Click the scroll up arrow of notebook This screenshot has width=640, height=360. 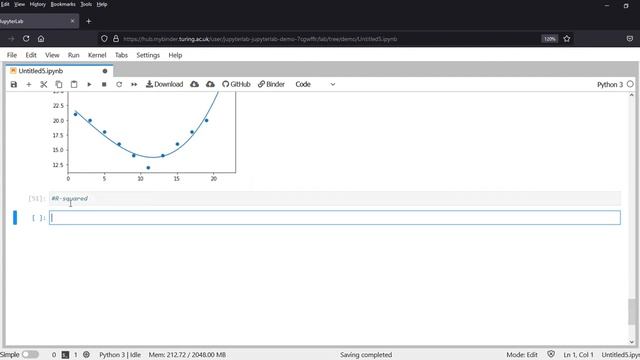click(x=631, y=95)
